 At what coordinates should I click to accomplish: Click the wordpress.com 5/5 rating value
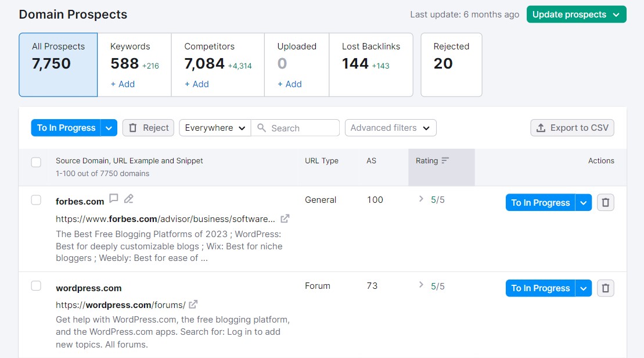pos(437,286)
